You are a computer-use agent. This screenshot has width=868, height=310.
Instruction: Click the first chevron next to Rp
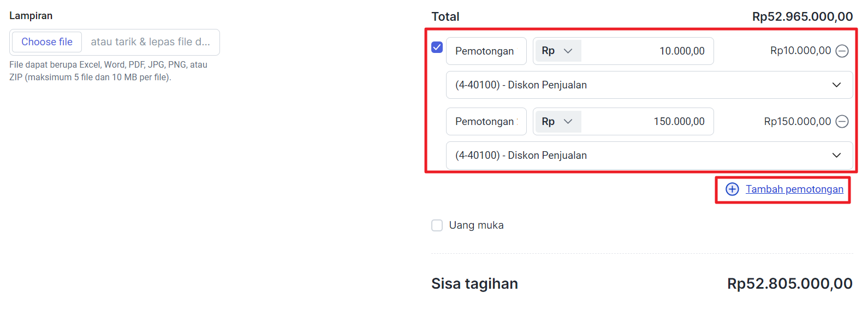[x=568, y=51]
